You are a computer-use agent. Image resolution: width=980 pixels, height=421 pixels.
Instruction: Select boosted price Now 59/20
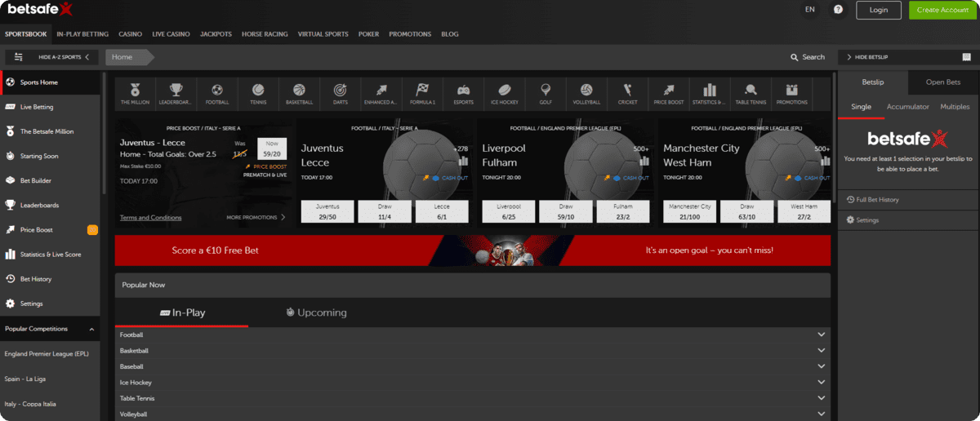pyautogui.click(x=272, y=148)
